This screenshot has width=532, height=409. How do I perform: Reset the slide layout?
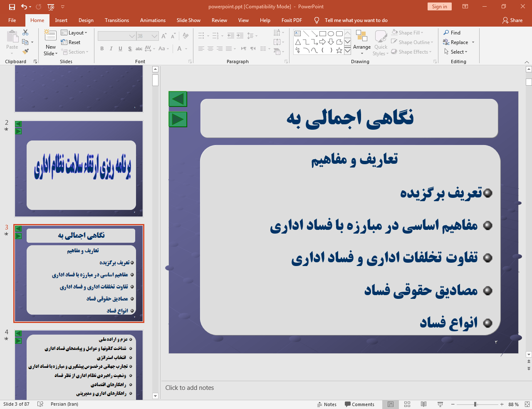(71, 42)
